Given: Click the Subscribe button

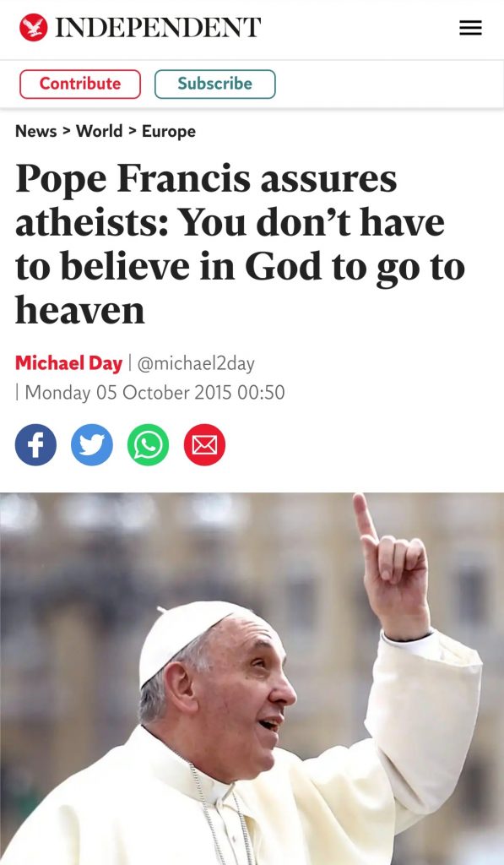Looking at the screenshot, I should pyautogui.click(x=215, y=84).
